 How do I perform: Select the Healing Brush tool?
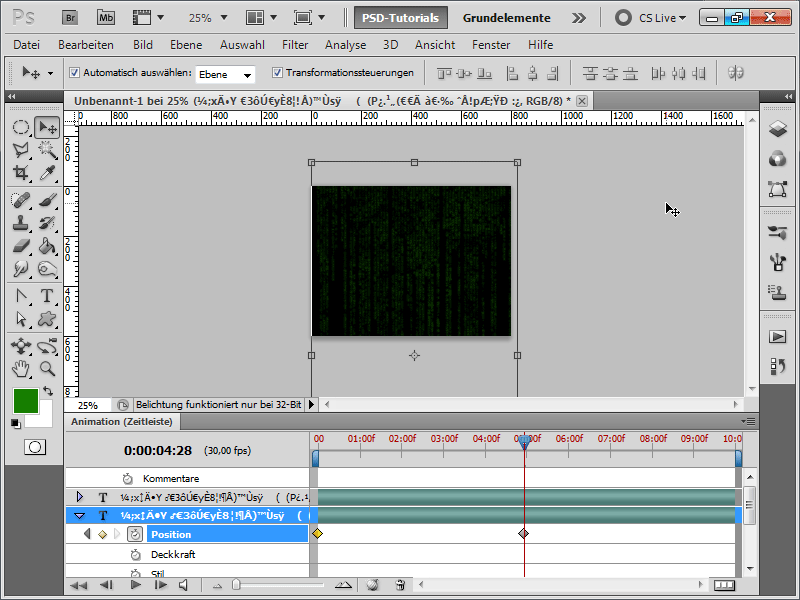pos(20,200)
